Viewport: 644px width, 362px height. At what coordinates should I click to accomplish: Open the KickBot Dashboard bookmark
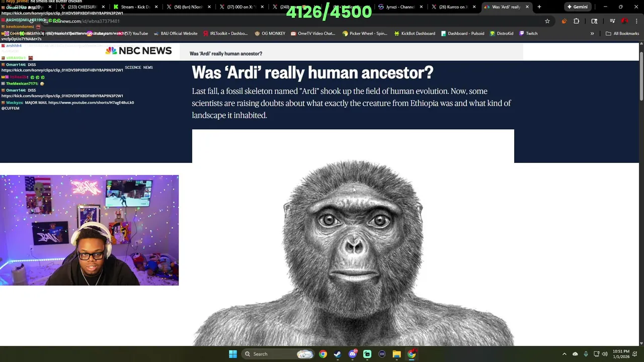pyautogui.click(x=415, y=34)
